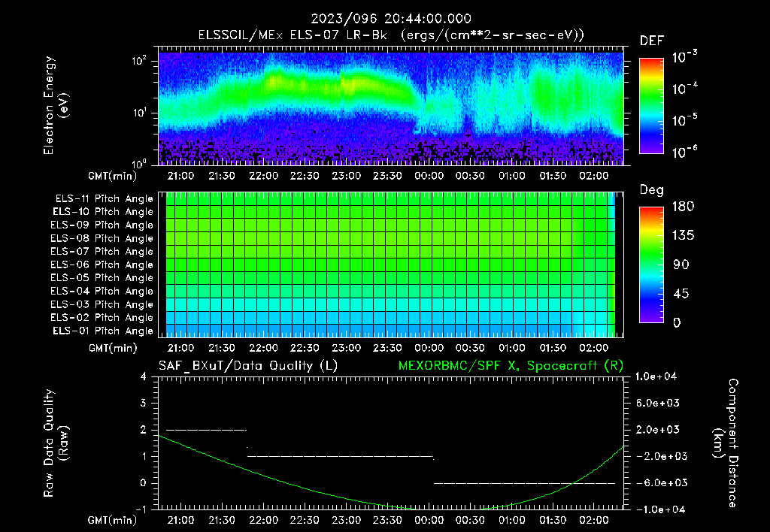
Task: Click the 10^0 tick on electron energy axis
Action: coord(139,163)
